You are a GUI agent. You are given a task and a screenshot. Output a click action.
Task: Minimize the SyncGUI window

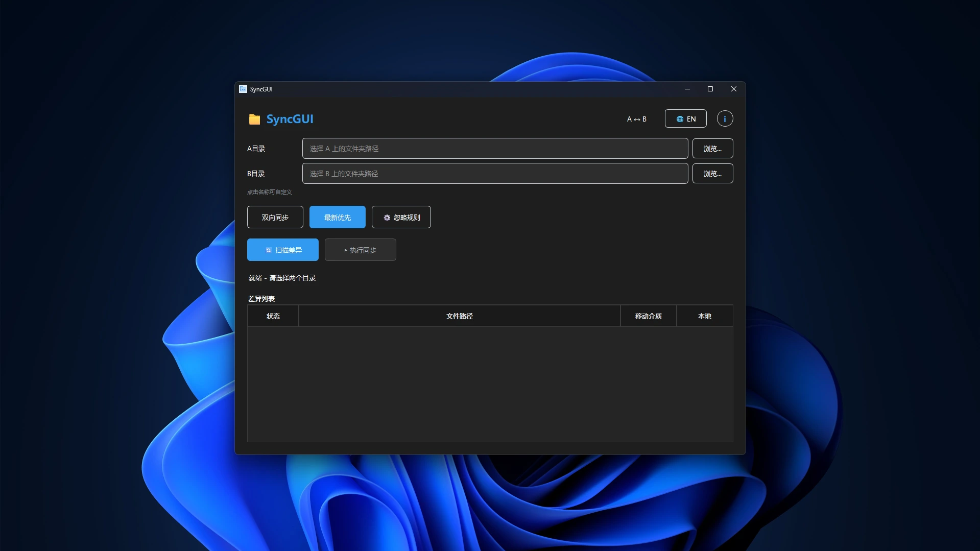[687, 89]
